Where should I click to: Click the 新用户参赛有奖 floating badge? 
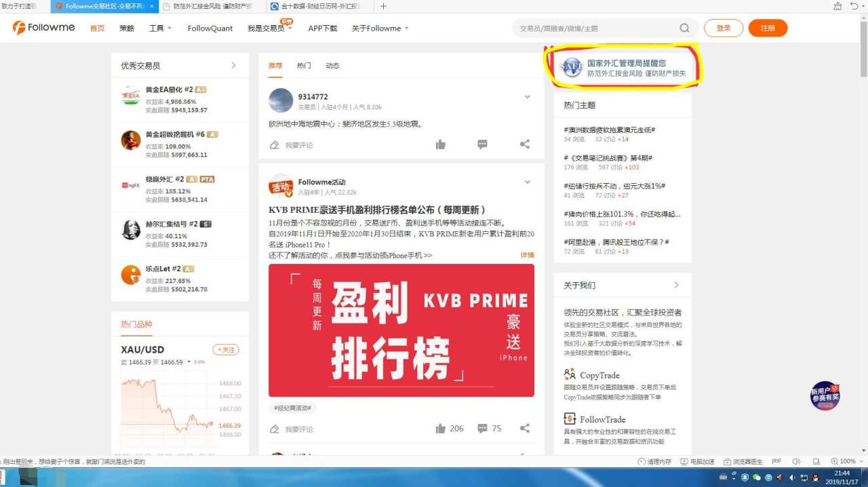point(825,395)
